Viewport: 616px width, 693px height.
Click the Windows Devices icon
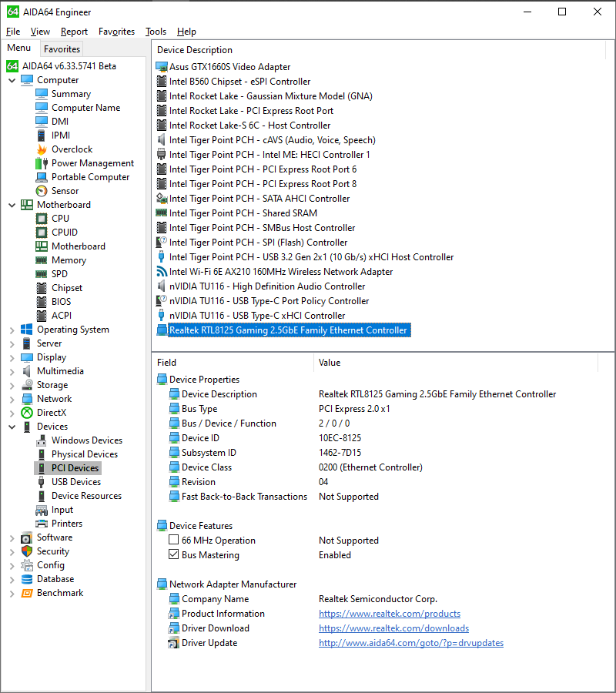42,440
